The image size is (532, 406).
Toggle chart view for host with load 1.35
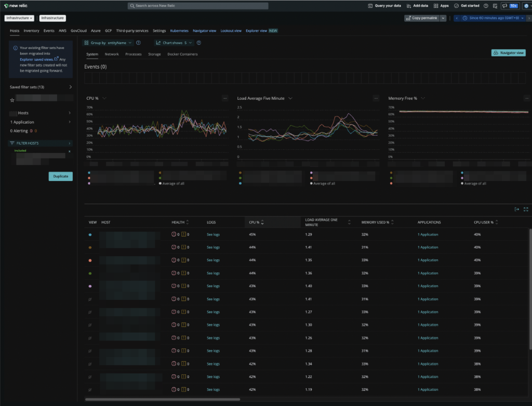coord(90,260)
